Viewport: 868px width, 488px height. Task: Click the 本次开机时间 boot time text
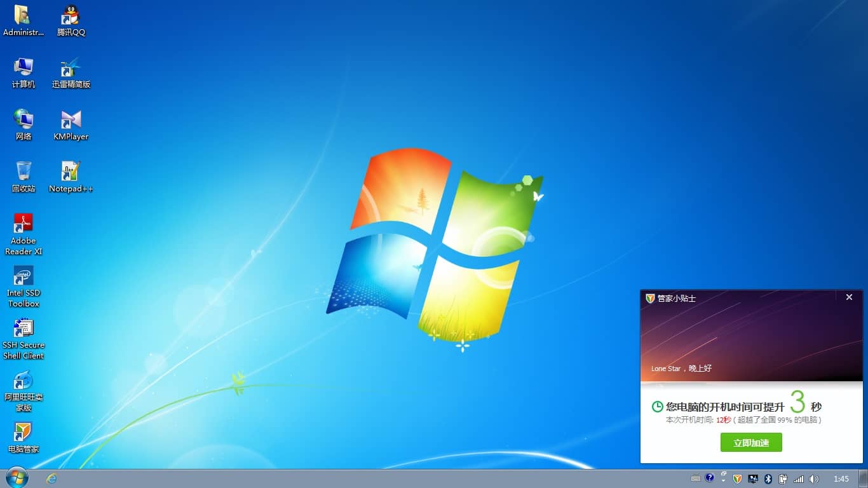(x=743, y=420)
